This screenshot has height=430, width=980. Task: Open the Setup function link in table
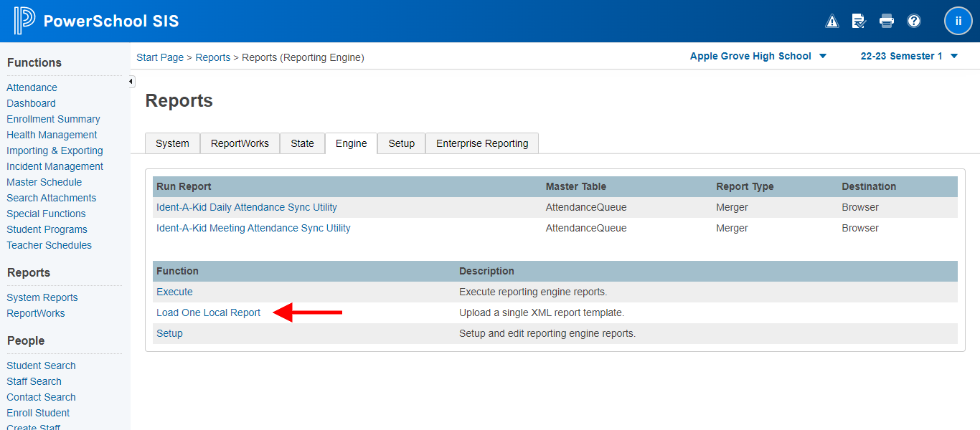(169, 333)
